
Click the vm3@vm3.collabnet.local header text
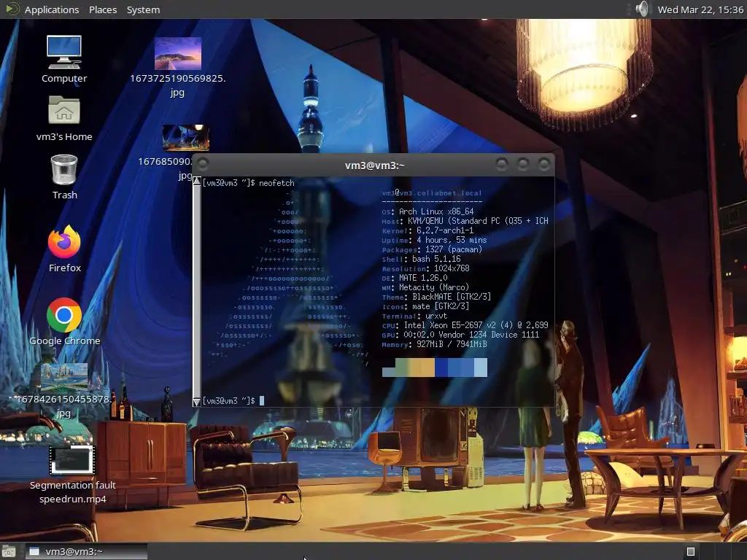pos(432,192)
